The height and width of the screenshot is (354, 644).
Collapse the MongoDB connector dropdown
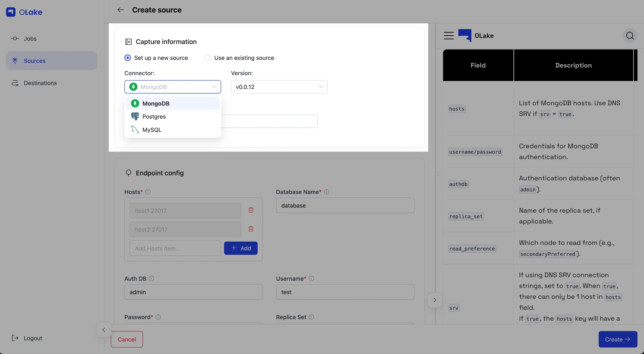(173, 87)
